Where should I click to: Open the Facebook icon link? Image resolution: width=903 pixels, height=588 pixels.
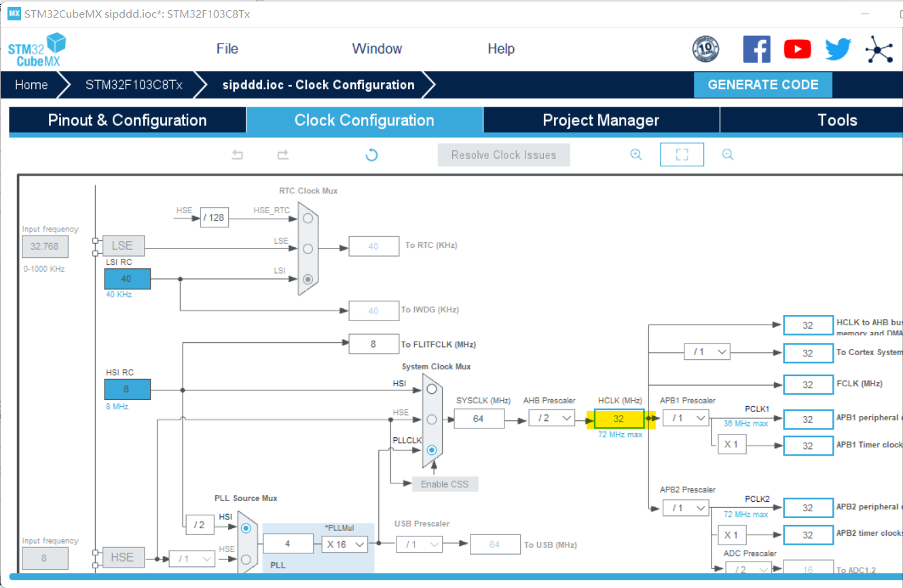(x=756, y=50)
